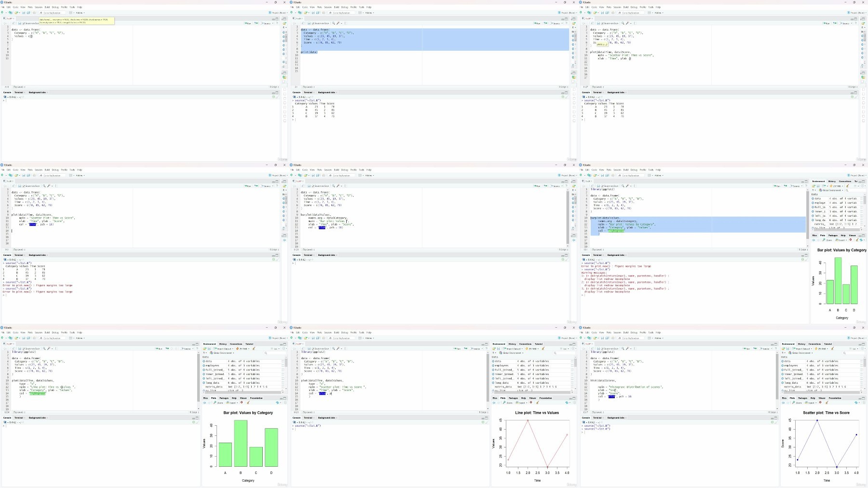The height and width of the screenshot is (488, 868).
Task: Click blue color highlight in window with margins error
Action: point(33,224)
